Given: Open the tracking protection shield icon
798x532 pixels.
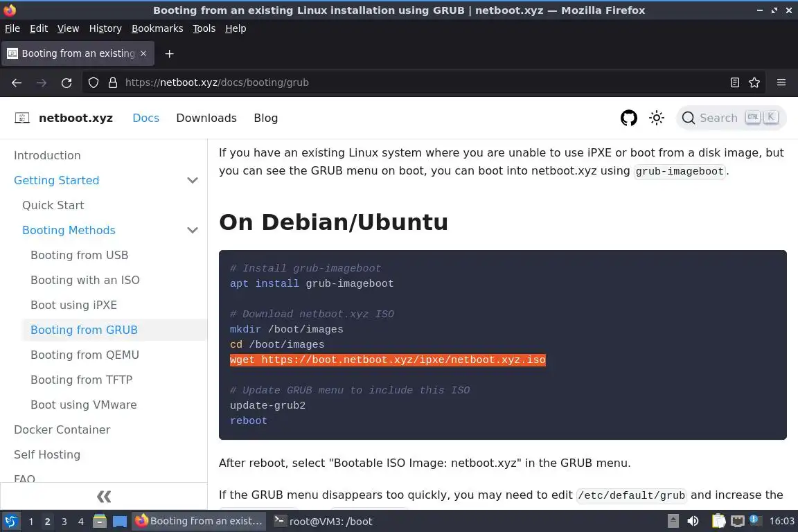Looking at the screenshot, I should pyautogui.click(x=93, y=82).
